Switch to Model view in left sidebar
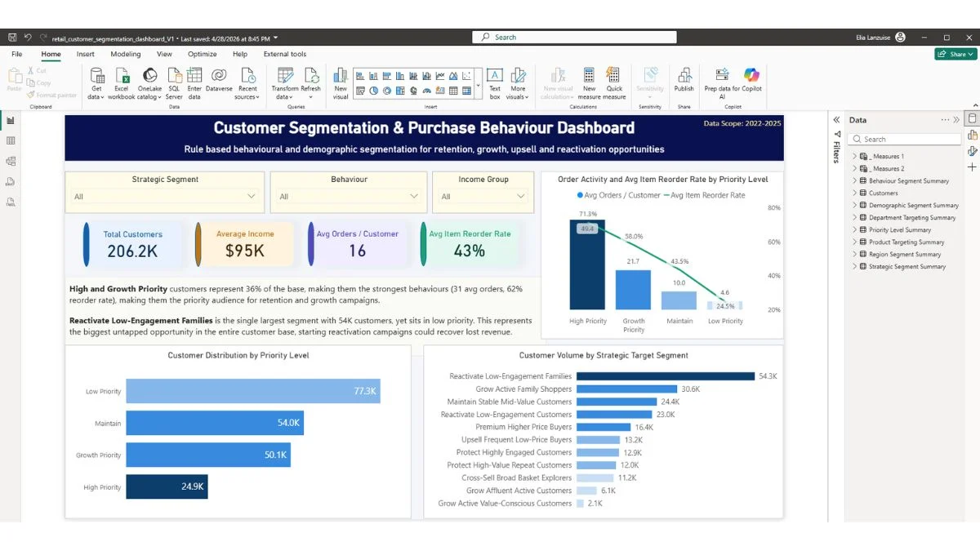 (11, 161)
